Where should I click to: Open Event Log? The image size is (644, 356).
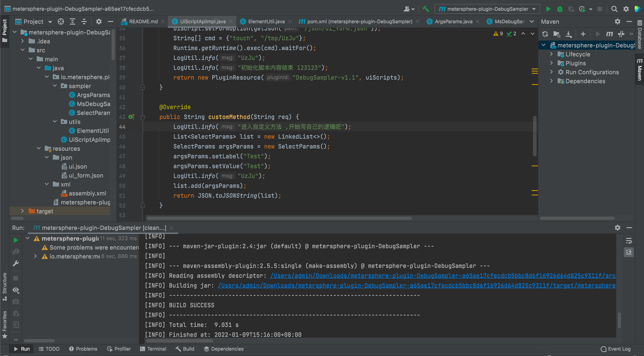click(616, 349)
